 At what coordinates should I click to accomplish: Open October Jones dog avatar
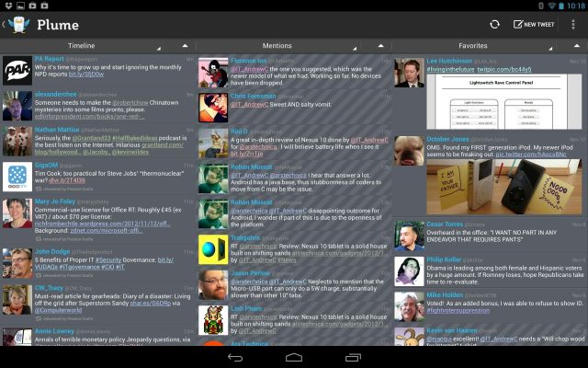click(409, 151)
